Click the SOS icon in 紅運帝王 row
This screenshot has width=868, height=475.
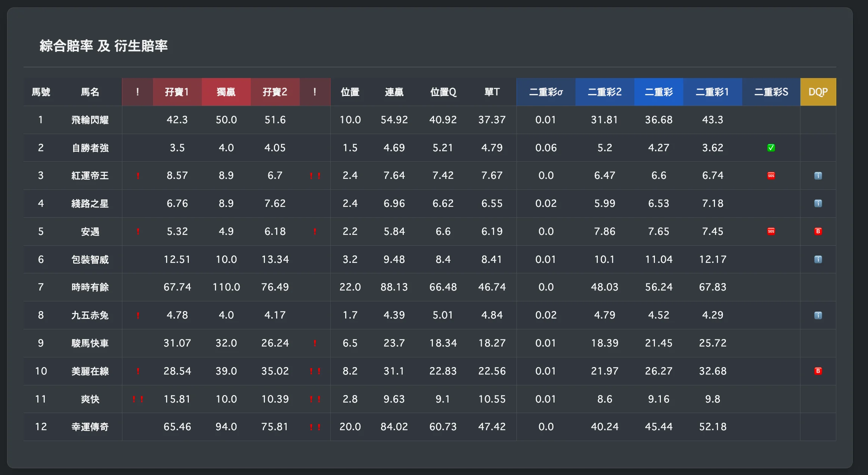click(771, 176)
